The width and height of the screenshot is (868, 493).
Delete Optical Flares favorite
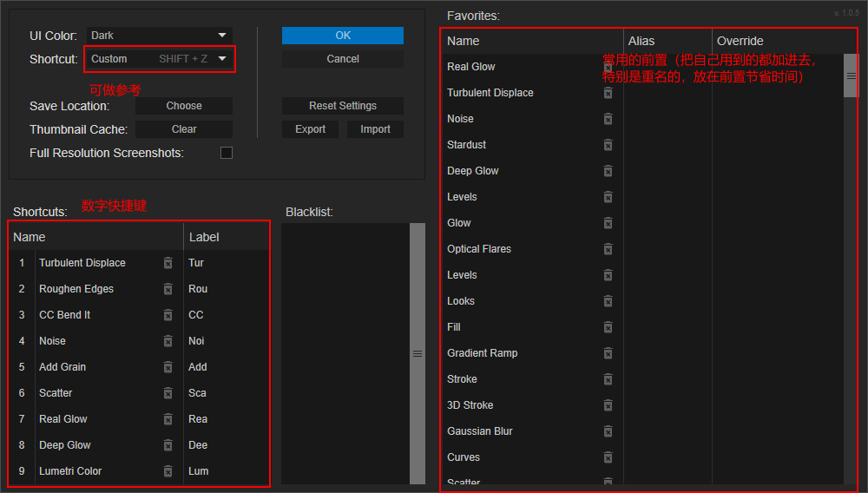(608, 249)
